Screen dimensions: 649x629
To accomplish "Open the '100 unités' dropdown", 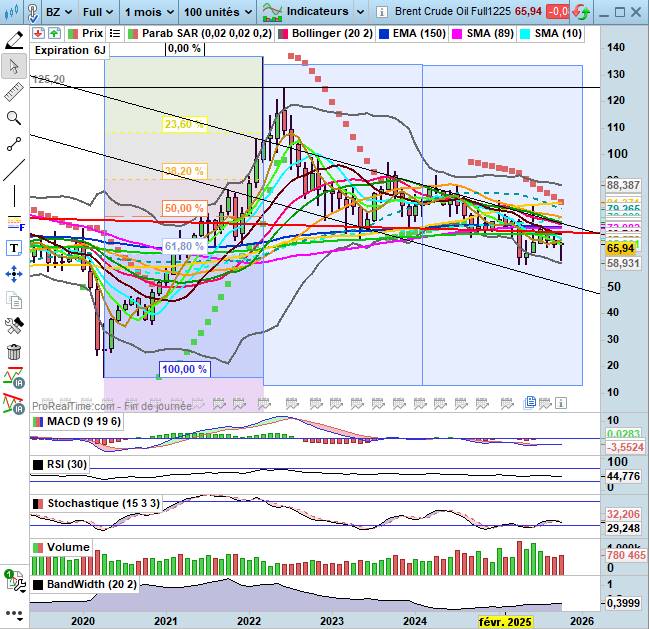I will (216, 11).
